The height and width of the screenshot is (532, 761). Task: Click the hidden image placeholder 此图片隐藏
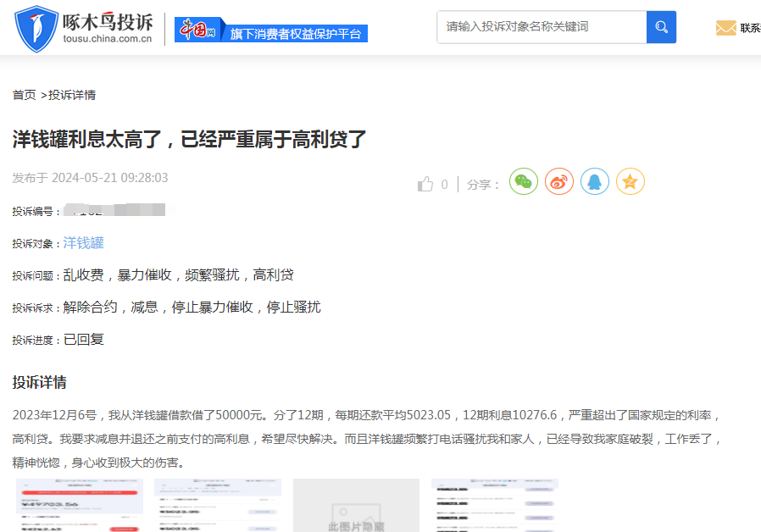tap(356, 505)
